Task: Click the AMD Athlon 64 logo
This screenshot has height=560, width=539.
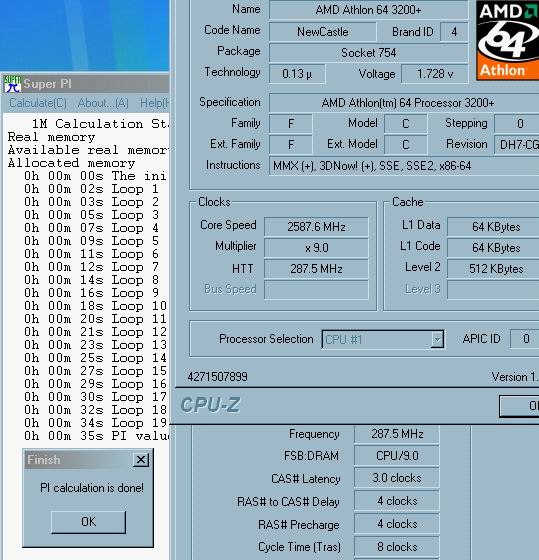Action: tap(508, 40)
